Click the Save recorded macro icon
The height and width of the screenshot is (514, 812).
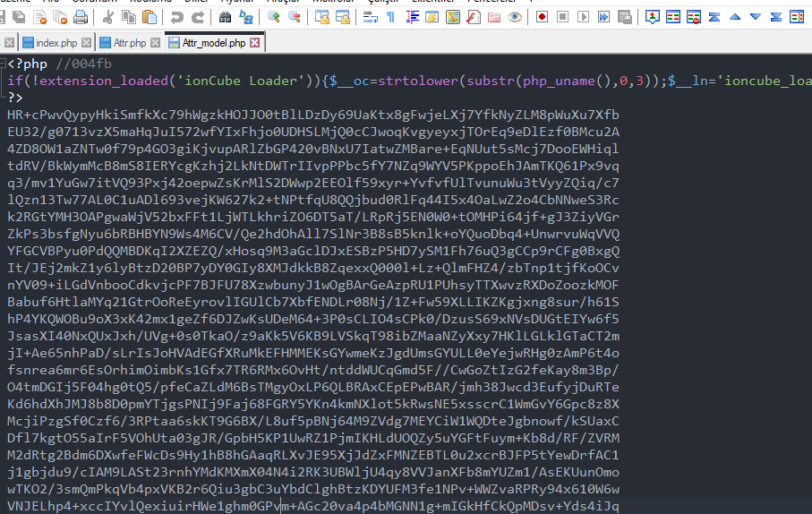pos(625,17)
